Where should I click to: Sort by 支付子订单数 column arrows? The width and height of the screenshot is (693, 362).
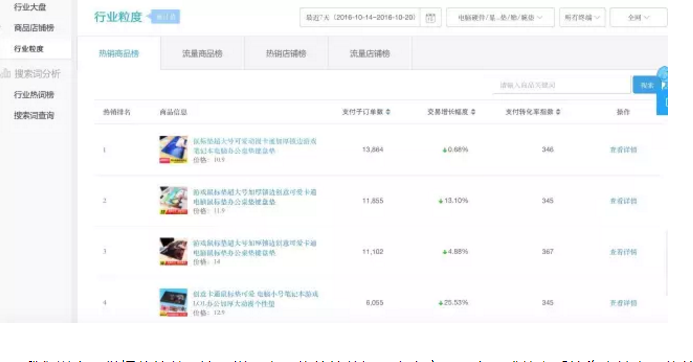(x=388, y=112)
